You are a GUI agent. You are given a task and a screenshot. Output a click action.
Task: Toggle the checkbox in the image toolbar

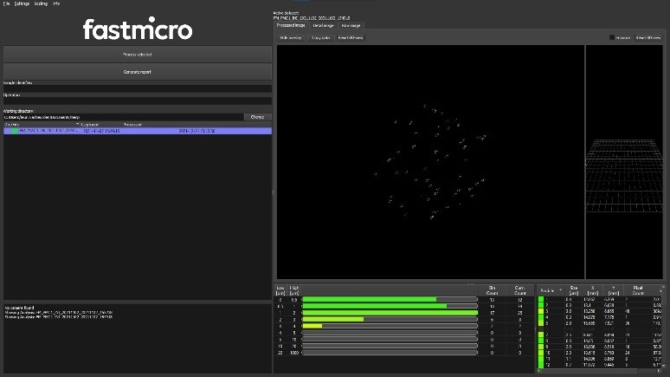click(611, 38)
